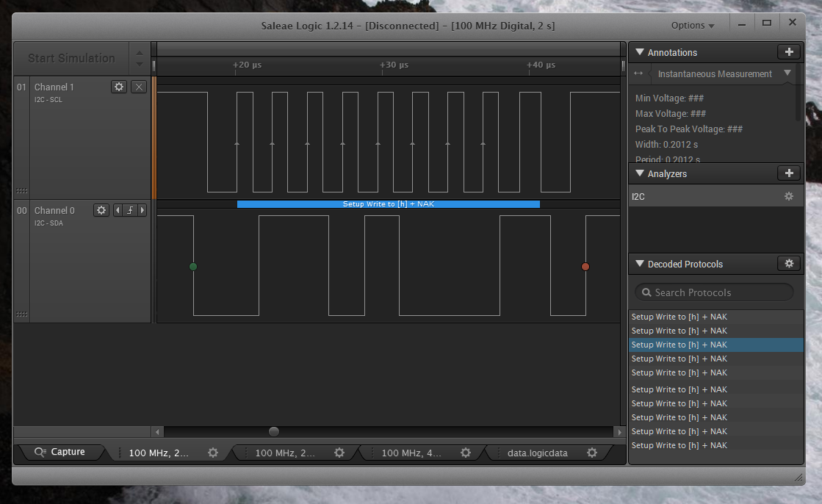Open settings gear of '100 MHz, 4…' tab
The image size is (822, 504).
pos(466,453)
